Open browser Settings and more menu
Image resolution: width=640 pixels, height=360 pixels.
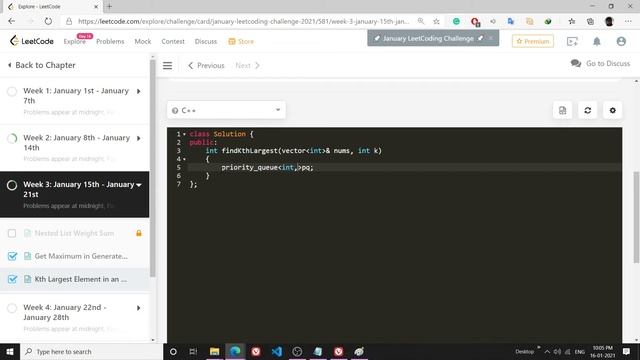coord(628,21)
